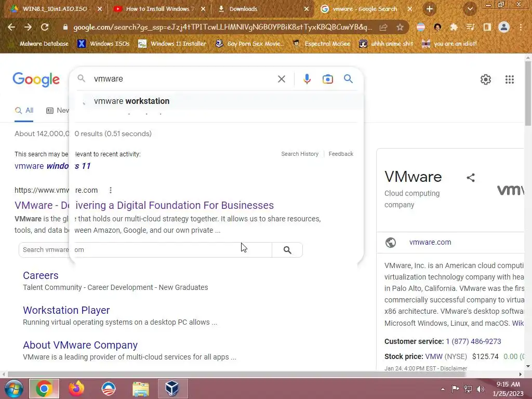Open the clock and date in taskbar
The height and width of the screenshot is (399, 532).
pyautogui.click(x=508, y=389)
